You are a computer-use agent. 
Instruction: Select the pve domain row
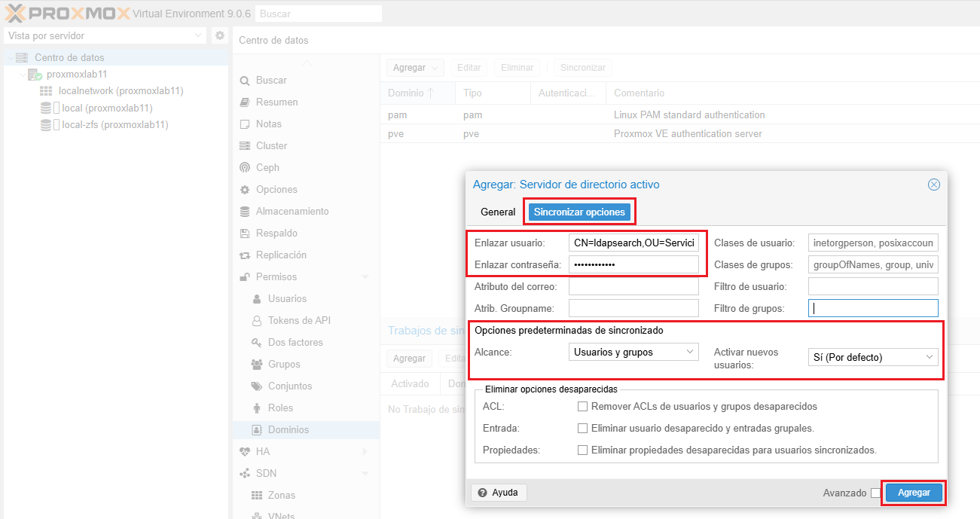pyautogui.click(x=679, y=133)
